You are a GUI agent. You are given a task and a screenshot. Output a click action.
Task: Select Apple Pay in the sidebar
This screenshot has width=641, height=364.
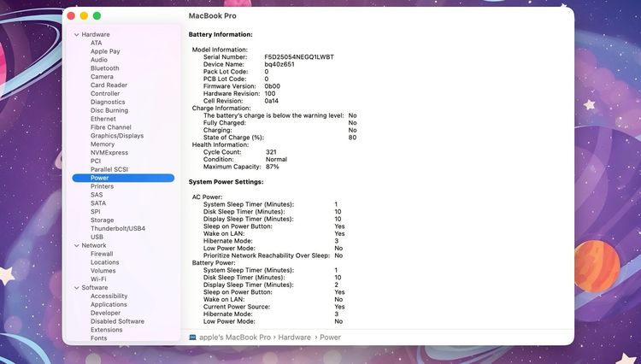(105, 51)
